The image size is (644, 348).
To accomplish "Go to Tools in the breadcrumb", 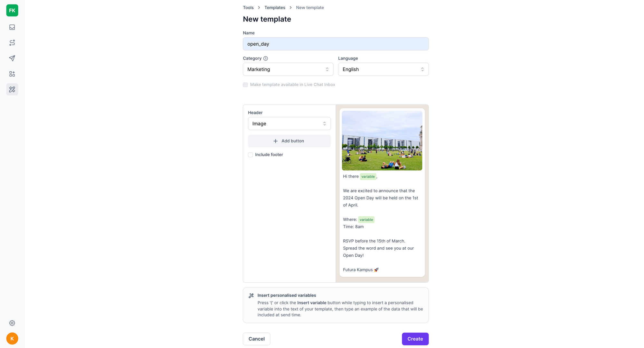I will [248, 8].
